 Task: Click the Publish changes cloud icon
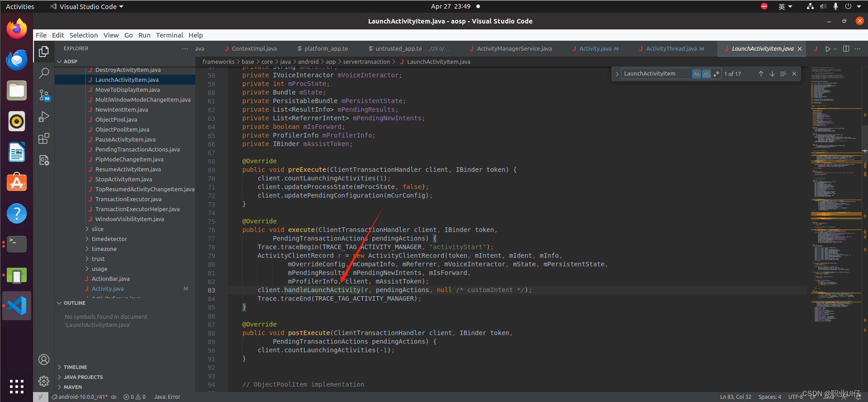pos(114,397)
